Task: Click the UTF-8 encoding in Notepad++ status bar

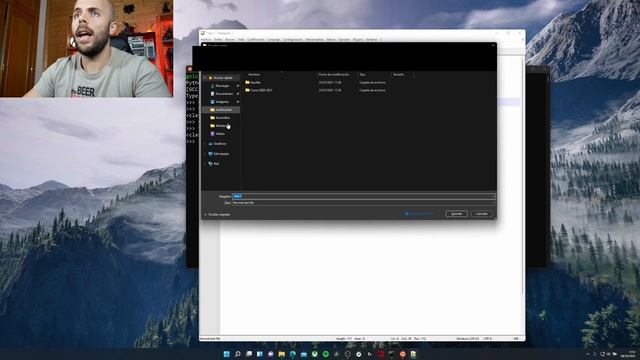Action: point(488,338)
